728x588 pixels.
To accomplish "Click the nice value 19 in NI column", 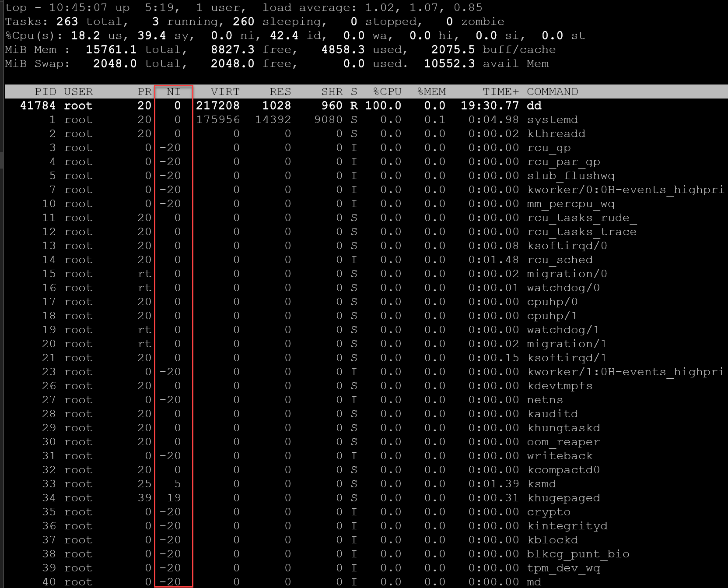I will pos(174,498).
